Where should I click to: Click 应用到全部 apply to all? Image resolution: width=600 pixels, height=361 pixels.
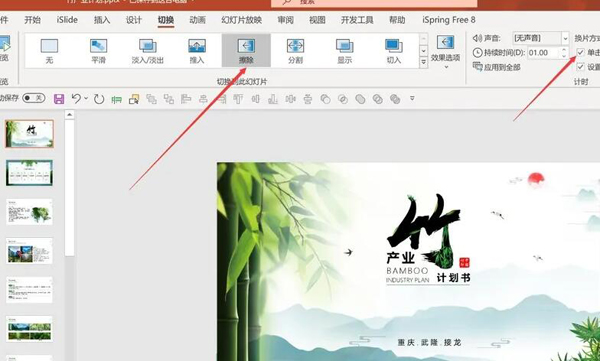(x=497, y=67)
